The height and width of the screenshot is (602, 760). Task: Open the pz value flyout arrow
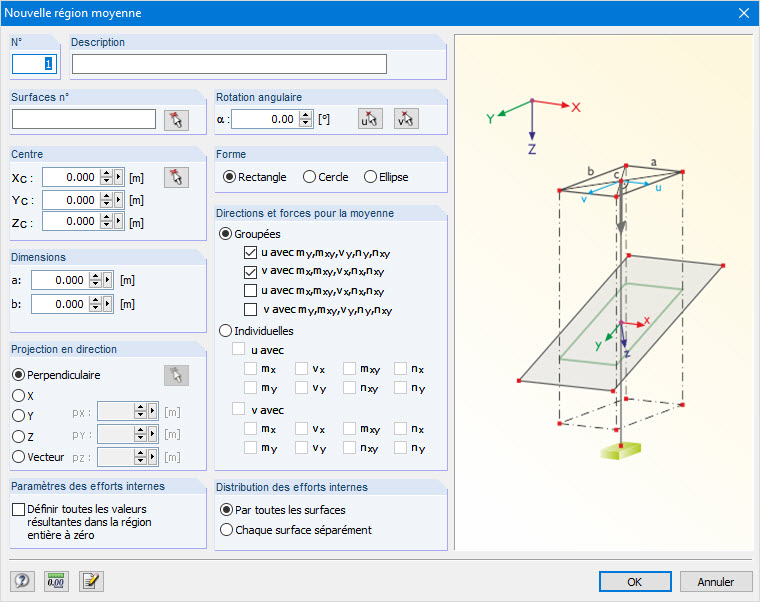click(x=152, y=457)
